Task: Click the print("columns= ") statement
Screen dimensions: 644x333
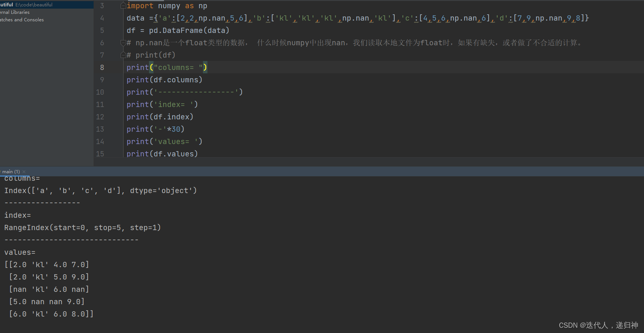Action: pos(167,67)
